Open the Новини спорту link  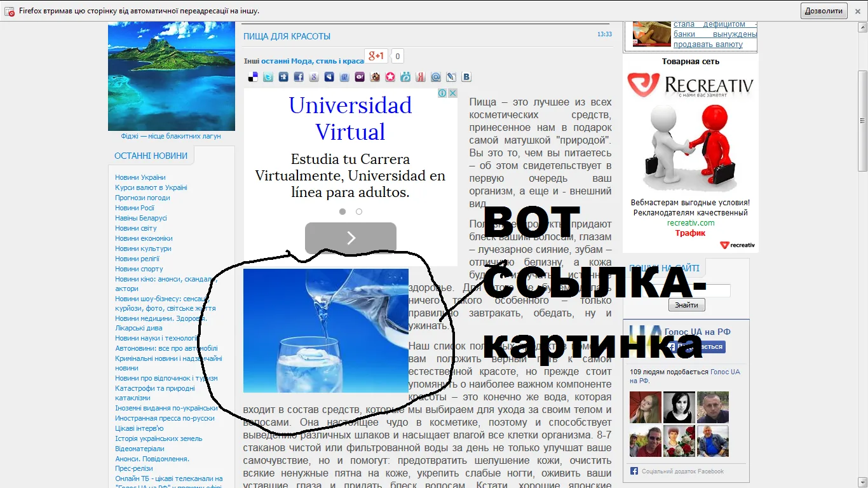pos(139,269)
